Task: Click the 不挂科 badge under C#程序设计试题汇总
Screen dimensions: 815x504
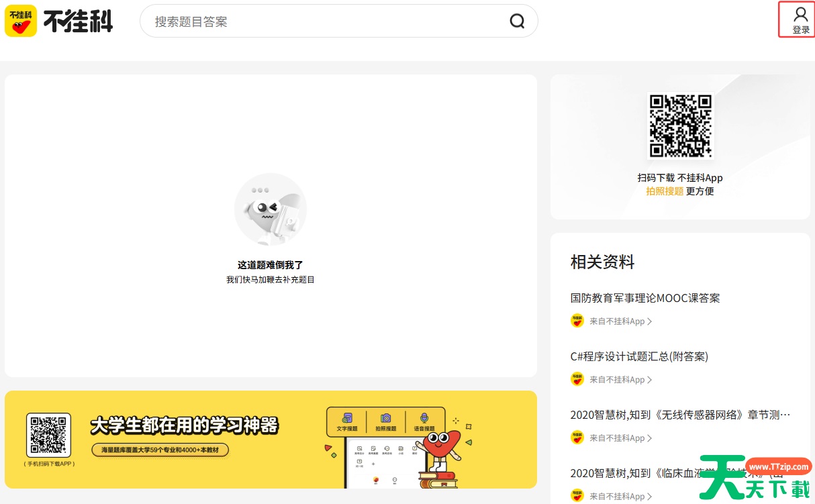Action: 577,379
